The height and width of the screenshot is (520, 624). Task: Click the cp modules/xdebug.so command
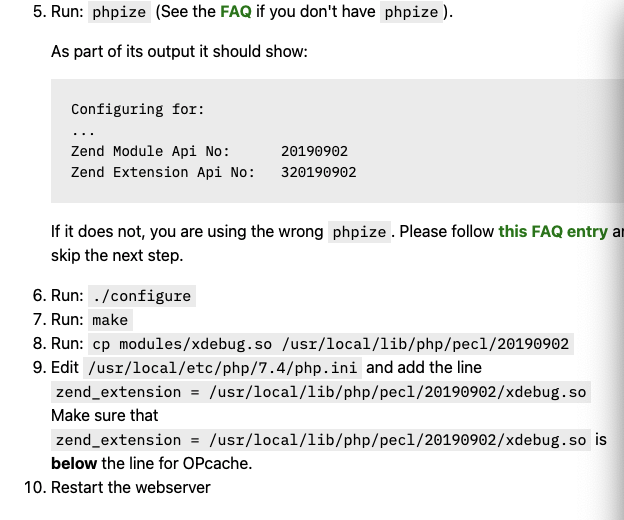click(331, 344)
